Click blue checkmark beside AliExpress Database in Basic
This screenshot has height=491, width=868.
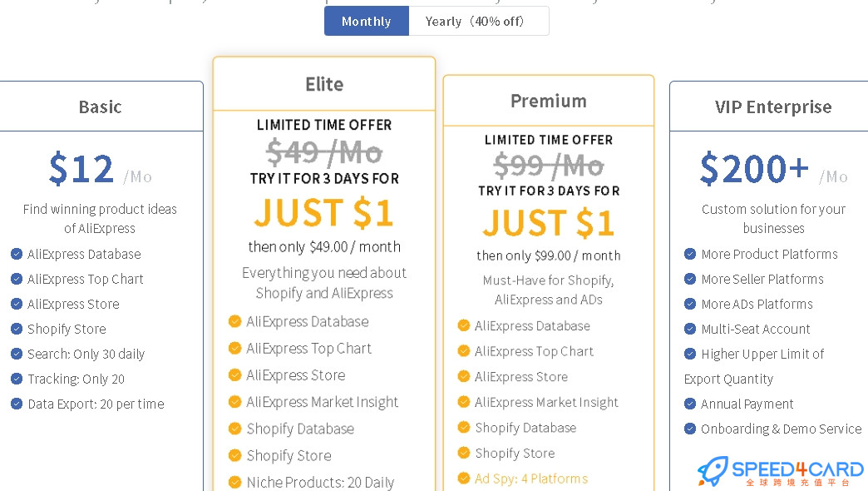tap(17, 254)
